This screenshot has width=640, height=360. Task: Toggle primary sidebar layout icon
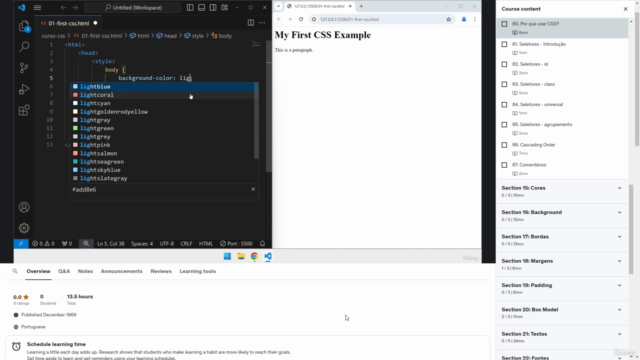(190, 7)
